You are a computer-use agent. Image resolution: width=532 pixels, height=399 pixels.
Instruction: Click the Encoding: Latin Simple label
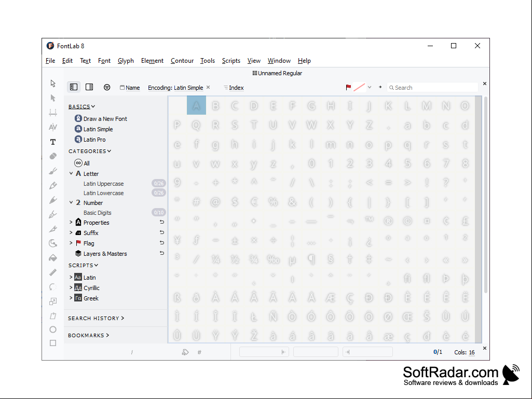tap(175, 88)
